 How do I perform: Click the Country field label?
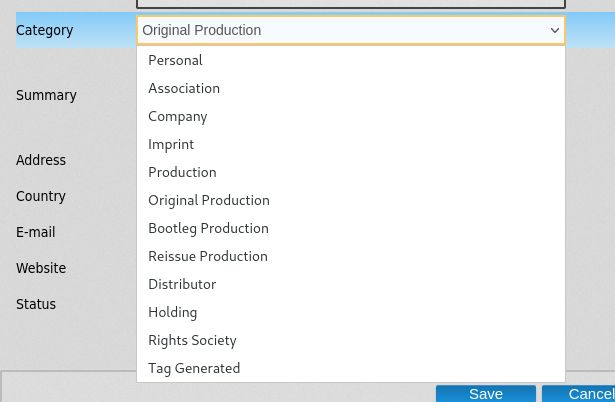[41, 196]
